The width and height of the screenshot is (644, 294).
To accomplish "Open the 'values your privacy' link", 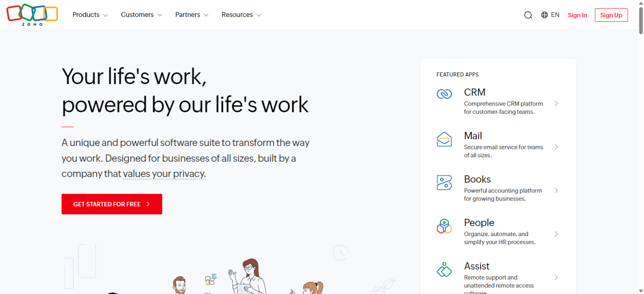I will [x=164, y=174].
